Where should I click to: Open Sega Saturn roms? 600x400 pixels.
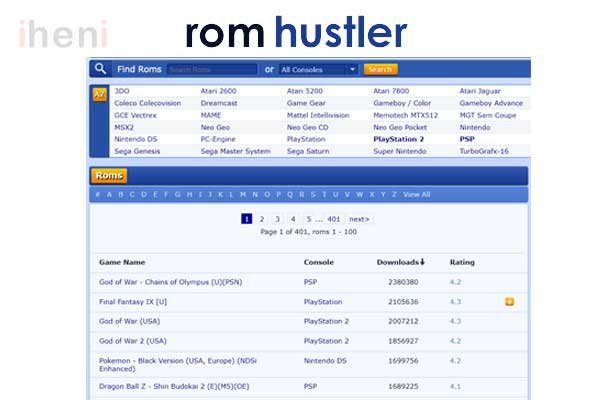(308, 152)
